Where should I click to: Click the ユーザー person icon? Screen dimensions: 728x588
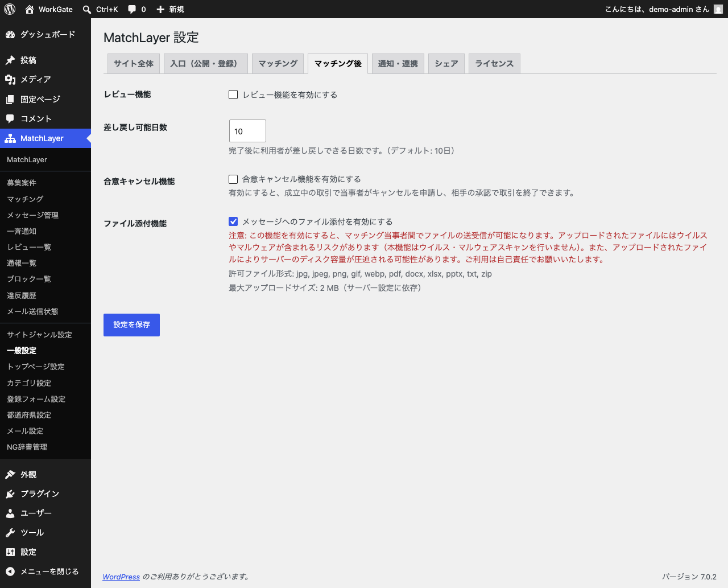pyautogui.click(x=10, y=513)
